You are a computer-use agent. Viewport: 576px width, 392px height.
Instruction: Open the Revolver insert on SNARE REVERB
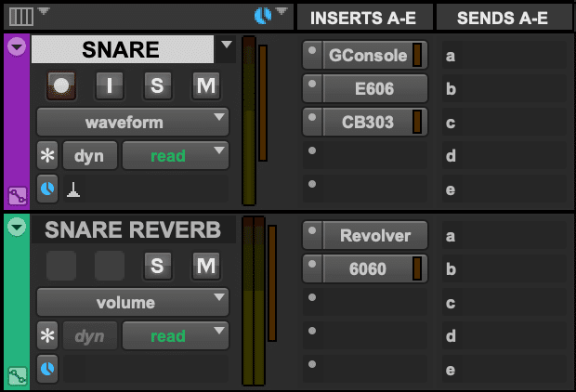(x=374, y=236)
